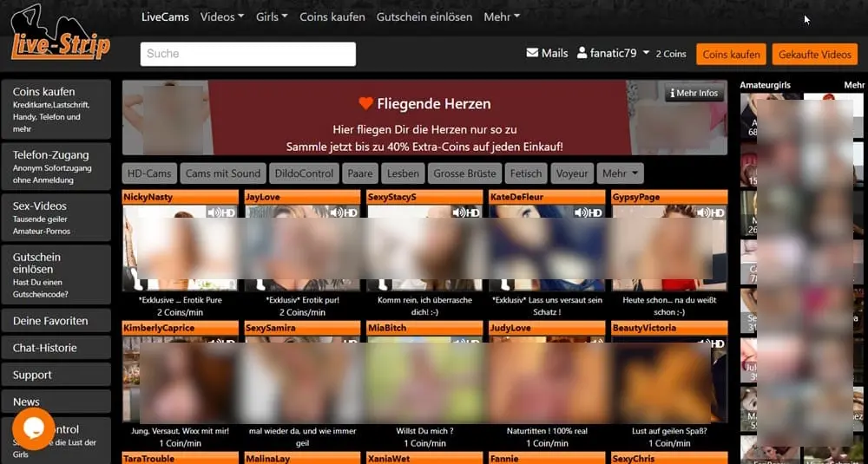Open Gutschein einlösen in the top menu

(424, 16)
